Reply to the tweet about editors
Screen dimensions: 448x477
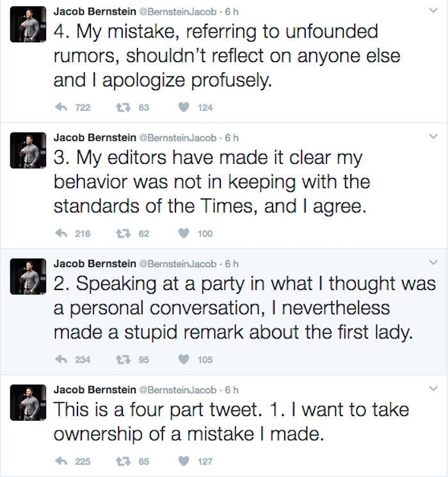coord(62,234)
